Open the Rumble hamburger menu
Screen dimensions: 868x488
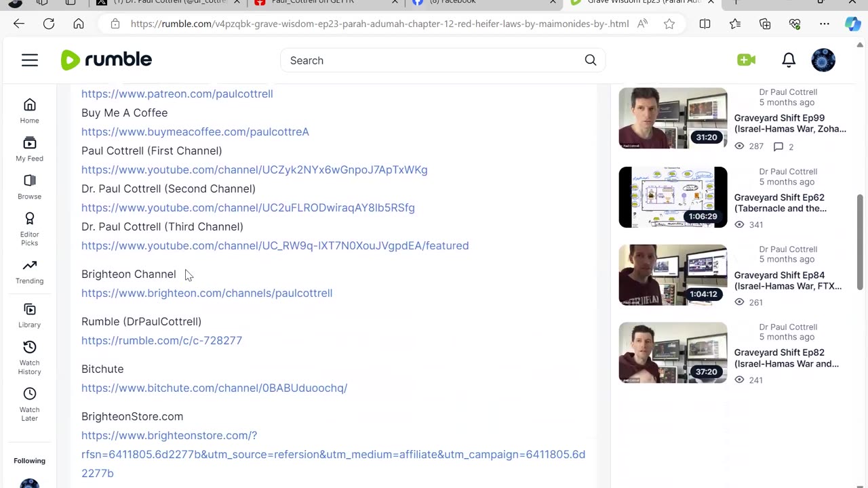click(30, 60)
